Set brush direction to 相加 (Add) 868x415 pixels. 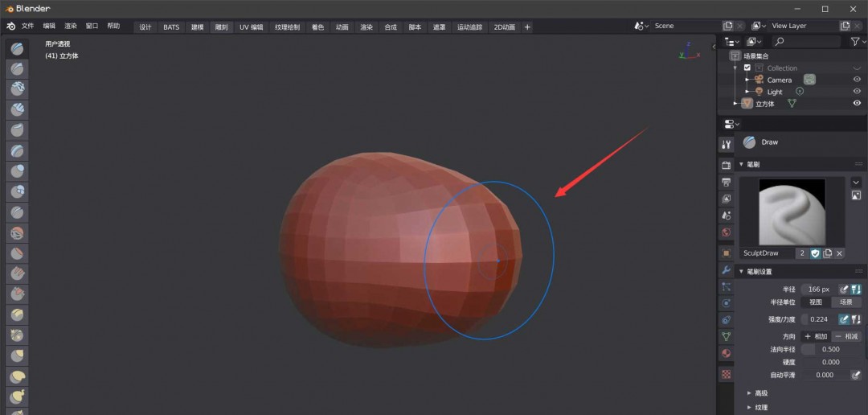tap(816, 336)
